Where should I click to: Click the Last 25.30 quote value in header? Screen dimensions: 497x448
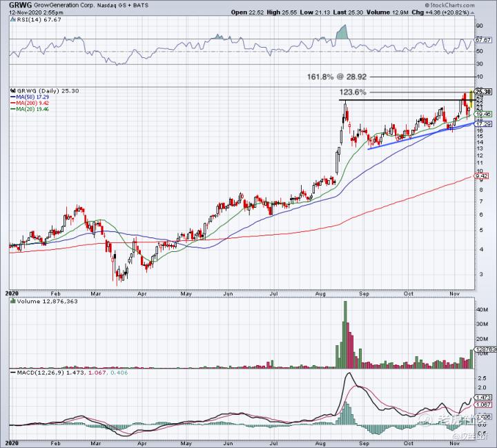(348, 12)
